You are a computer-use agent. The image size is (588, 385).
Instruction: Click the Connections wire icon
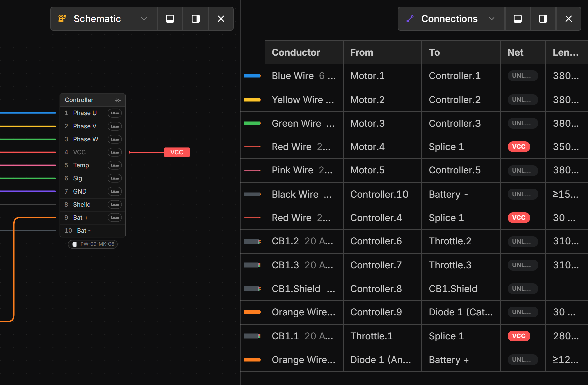coord(410,19)
